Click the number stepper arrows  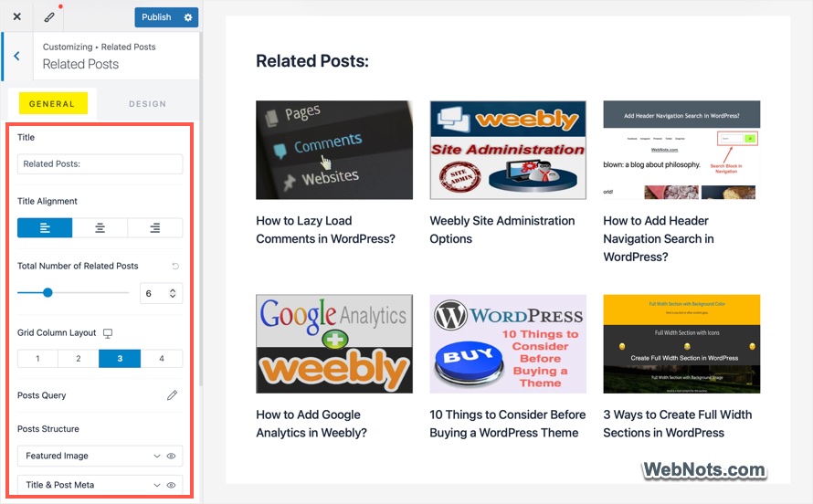tap(173, 293)
